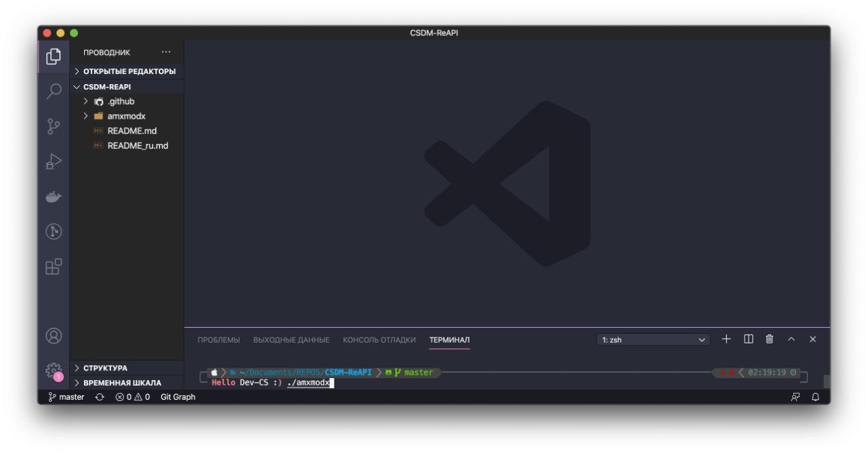Open the Manage gear icon with badge

[54, 371]
